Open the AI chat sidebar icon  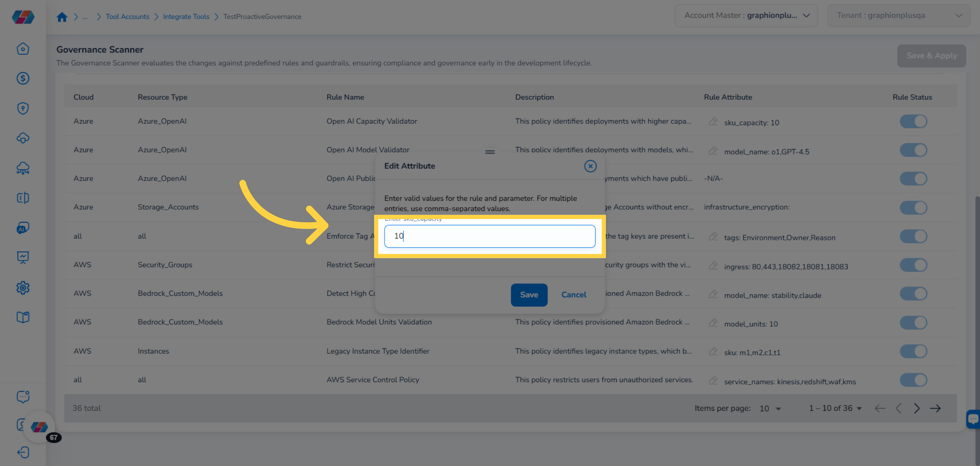[x=23, y=228]
